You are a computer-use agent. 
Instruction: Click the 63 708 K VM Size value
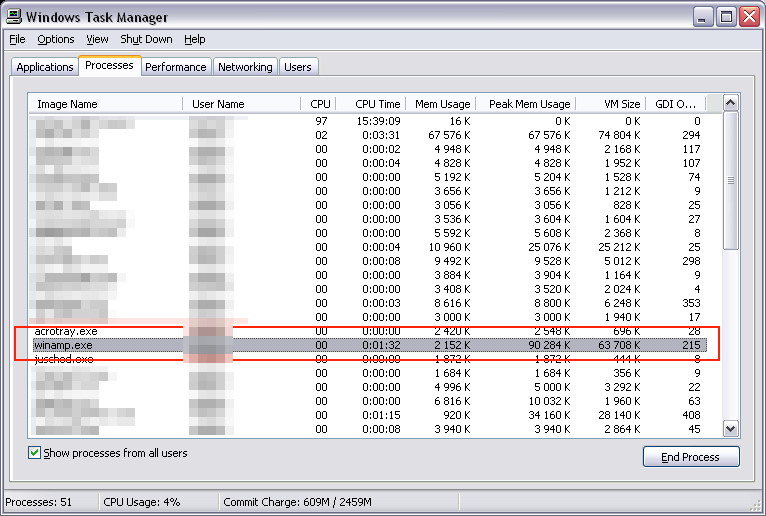[x=619, y=345]
